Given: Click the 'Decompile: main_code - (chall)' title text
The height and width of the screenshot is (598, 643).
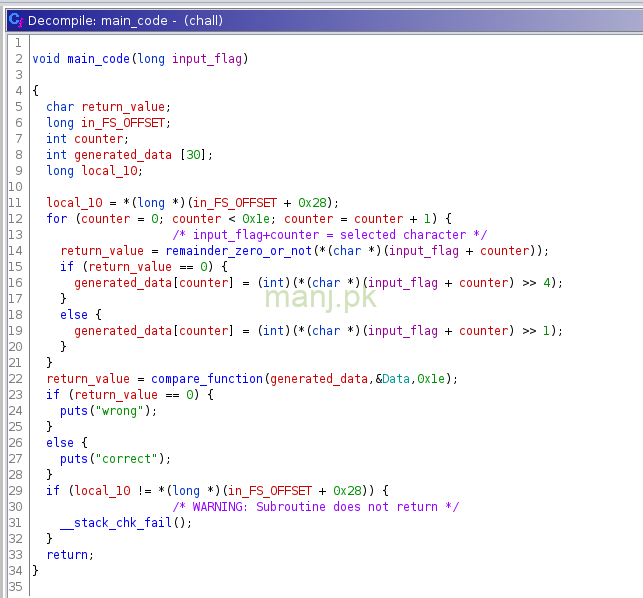Looking at the screenshot, I should [x=125, y=20].
